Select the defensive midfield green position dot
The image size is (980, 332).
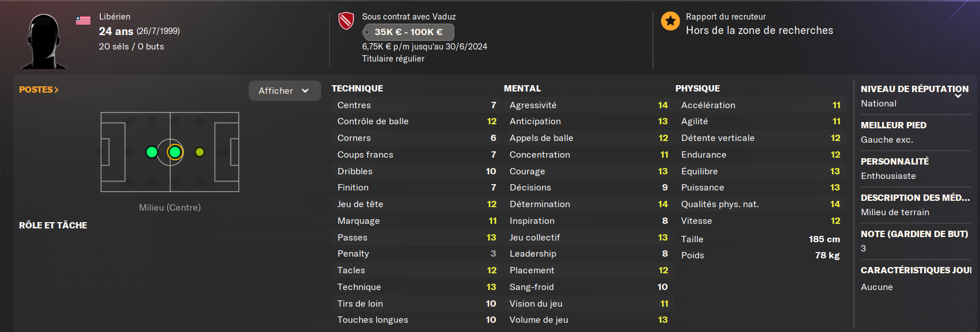coord(151,152)
